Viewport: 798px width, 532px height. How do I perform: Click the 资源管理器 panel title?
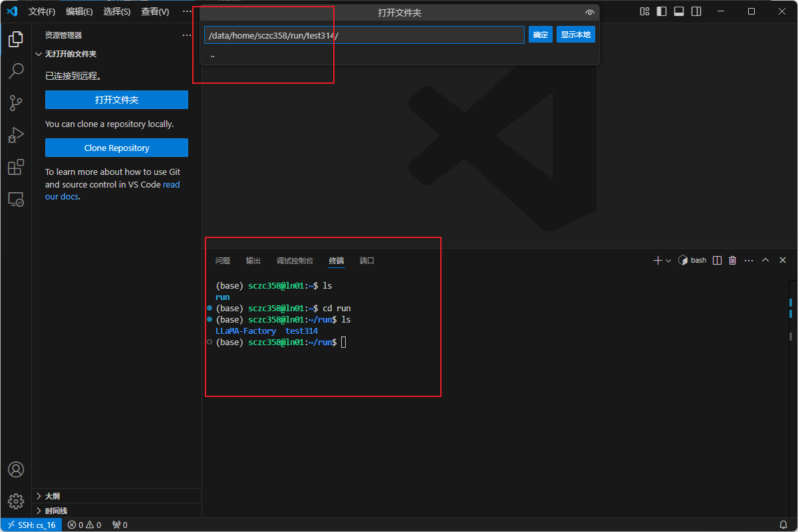click(x=64, y=35)
